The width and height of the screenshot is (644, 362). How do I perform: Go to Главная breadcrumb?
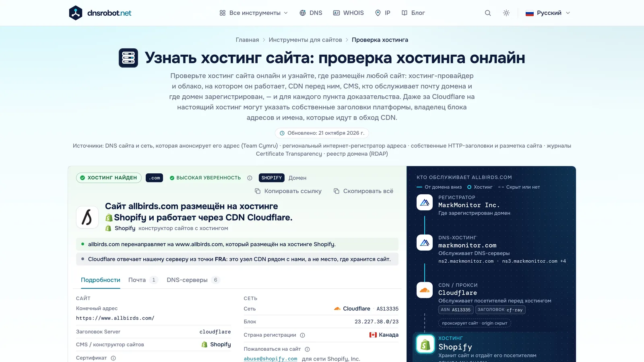point(247,40)
